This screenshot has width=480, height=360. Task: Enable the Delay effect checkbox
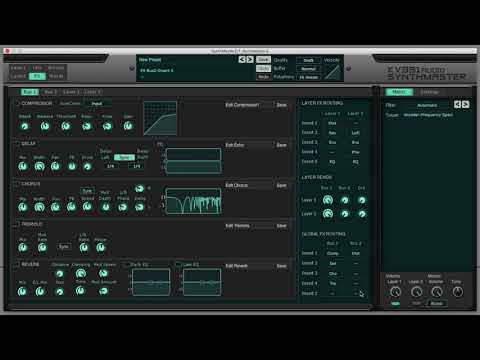(17, 143)
